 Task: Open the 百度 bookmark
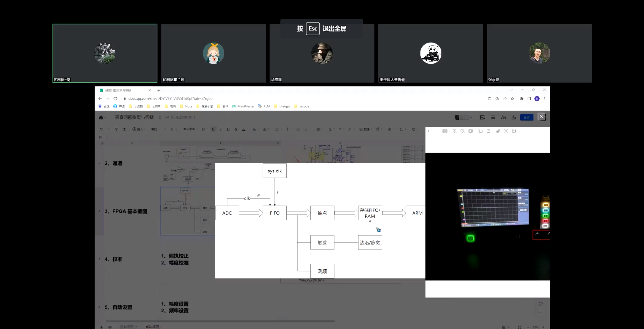click(x=104, y=106)
